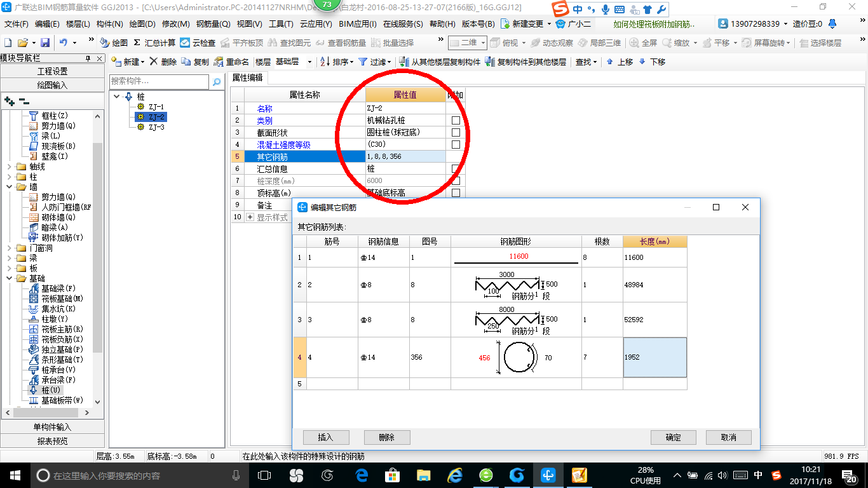Expand the 柱 folder in tree

(10, 177)
